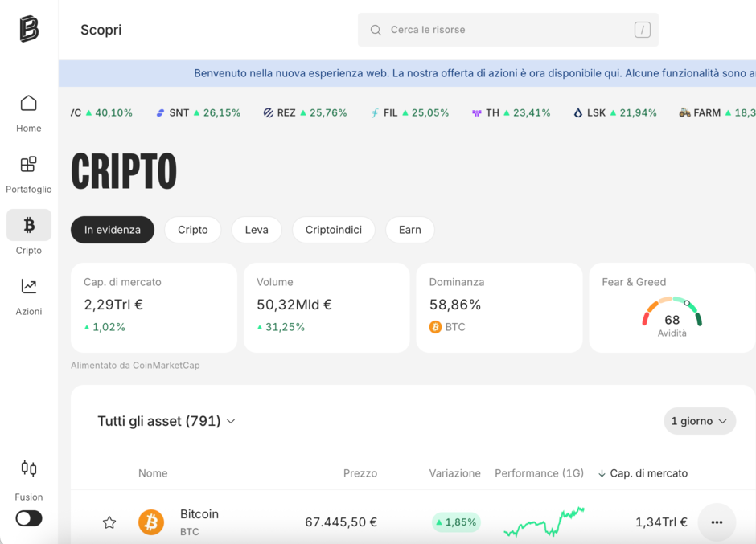Sort by Performance (1G) column header
The height and width of the screenshot is (544, 756).
click(539, 473)
